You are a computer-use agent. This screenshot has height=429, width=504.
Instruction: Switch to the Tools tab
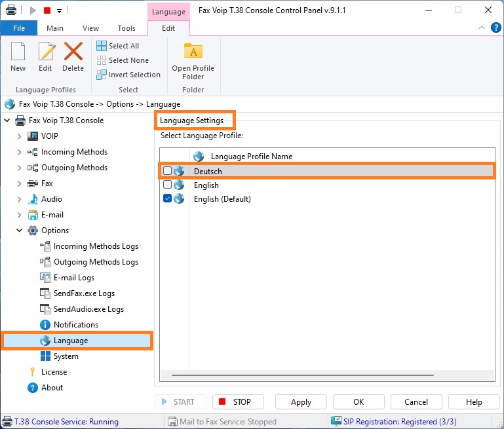pyautogui.click(x=126, y=28)
